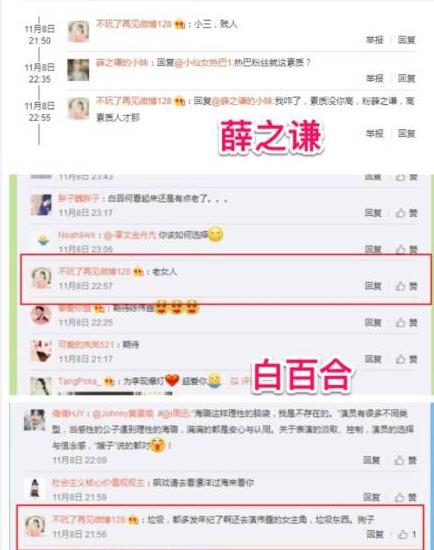Viewport: 434px width, 550px height.
Task: Thumbs-up the Noah comment at 23:06
Action: (407, 249)
